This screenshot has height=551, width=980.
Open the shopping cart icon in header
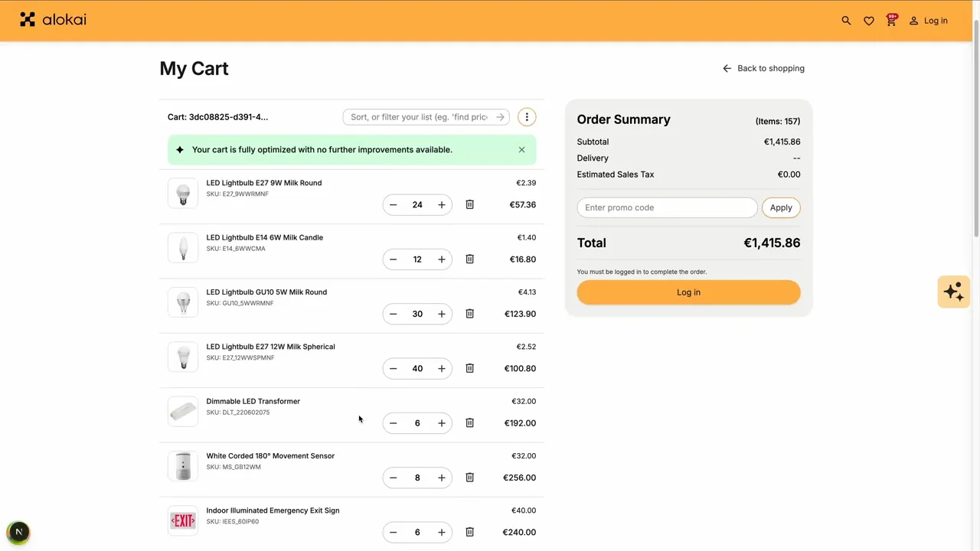point(891,20)
